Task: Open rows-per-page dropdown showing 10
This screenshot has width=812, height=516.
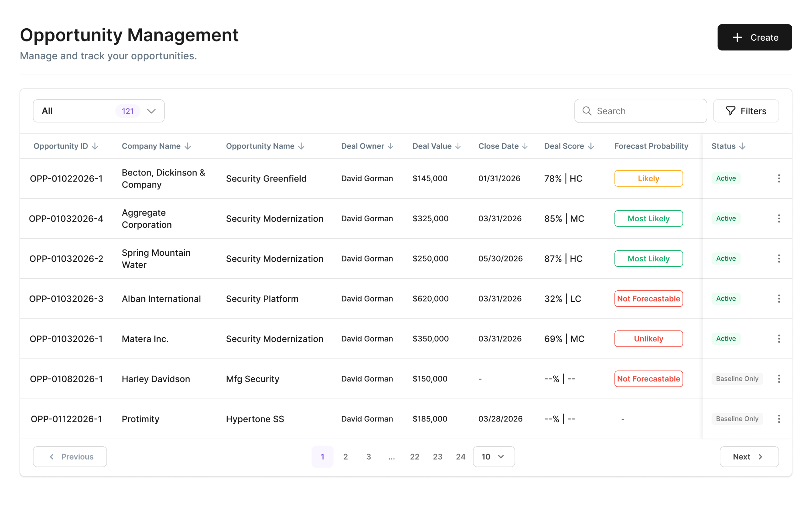Action: point(493,457)
